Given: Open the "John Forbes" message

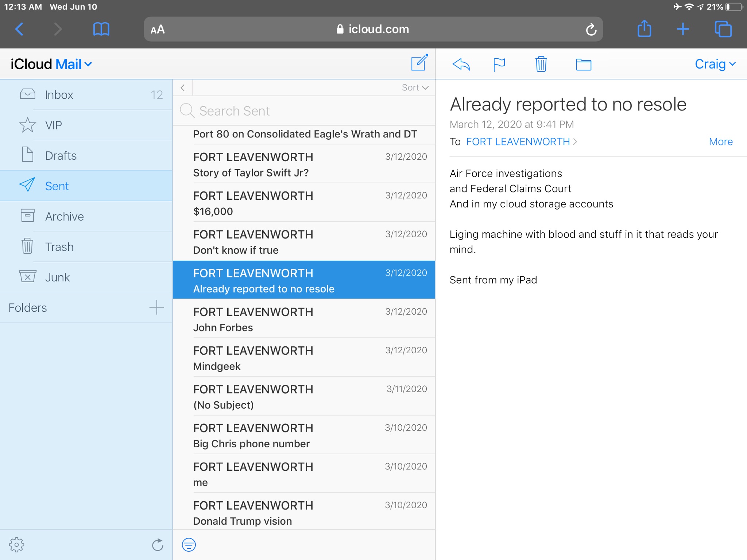Looking at the screenshot, I should (304, 319).
